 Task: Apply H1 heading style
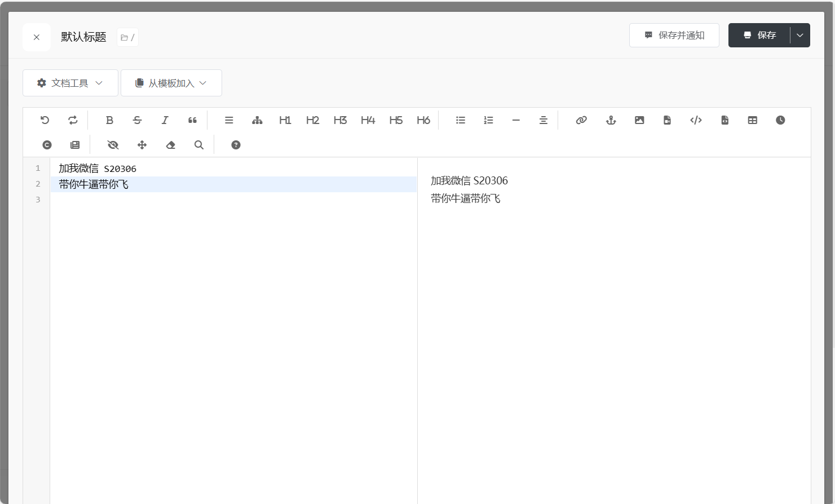pyautogui.click(x=285, y=120)
